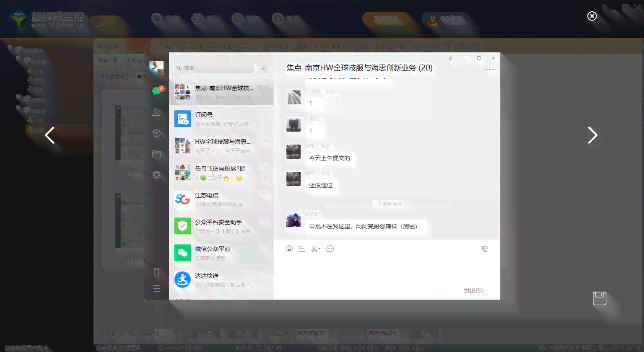Image resolution: width=644 pixels, height=352 pixels.
Task: Open the Chats tab with 4 unread badge
Action: (157, 91)
